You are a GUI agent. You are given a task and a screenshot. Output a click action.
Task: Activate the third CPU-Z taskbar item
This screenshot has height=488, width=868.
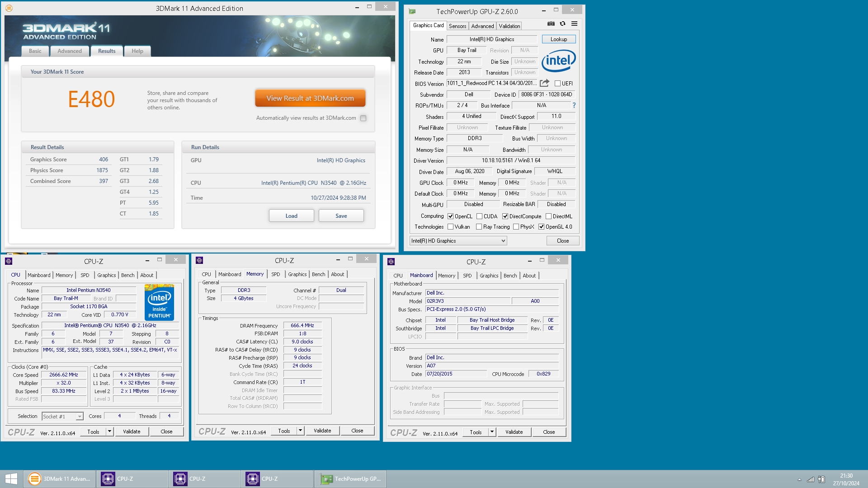pyautogui.click(x=276, y=479)
